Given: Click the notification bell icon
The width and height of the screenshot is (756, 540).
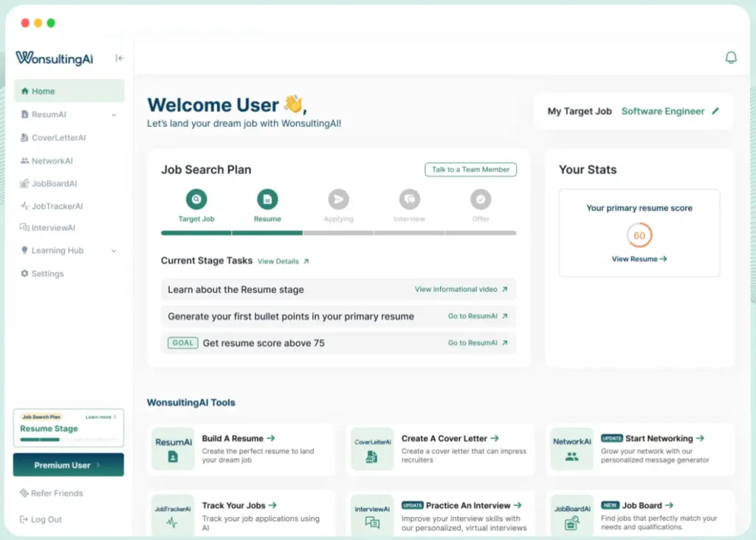Looking at the screenshot, I should pos(731,58).
